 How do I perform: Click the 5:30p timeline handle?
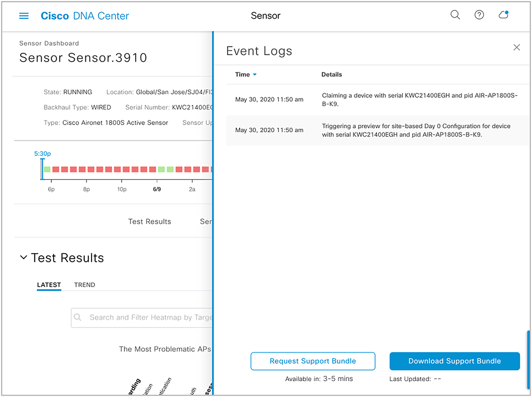pyautogui.click(x=42, y=169)
